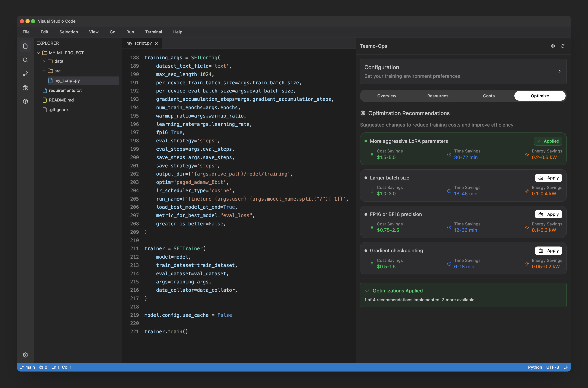
Task: Open the View menu
Action: point(94,32)
